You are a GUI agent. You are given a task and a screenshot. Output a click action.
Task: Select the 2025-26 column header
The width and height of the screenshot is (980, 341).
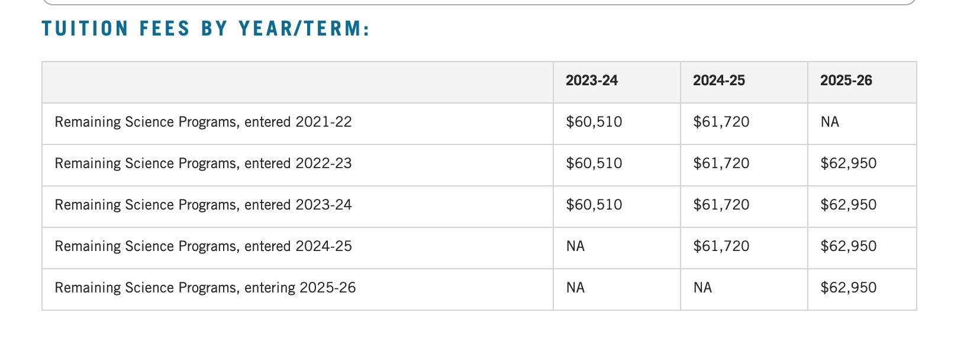[x=846, y=81]
